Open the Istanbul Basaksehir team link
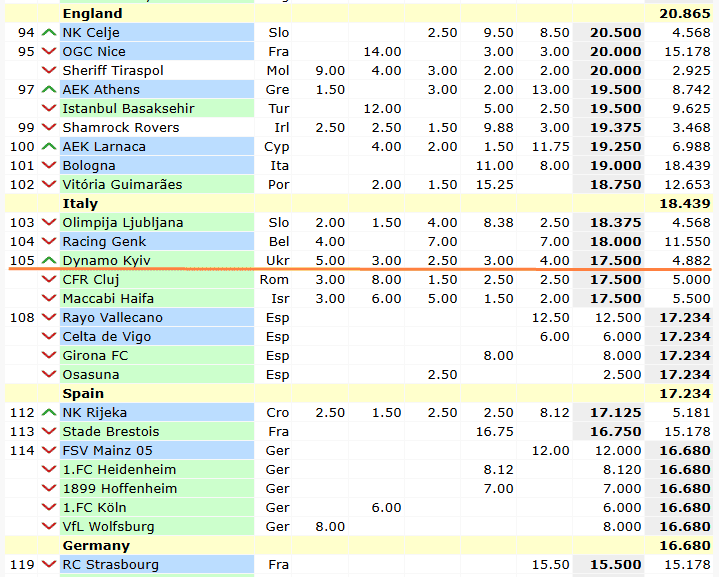Image resolution: width=719 pixels, height=577 pixels. [128, 109]
